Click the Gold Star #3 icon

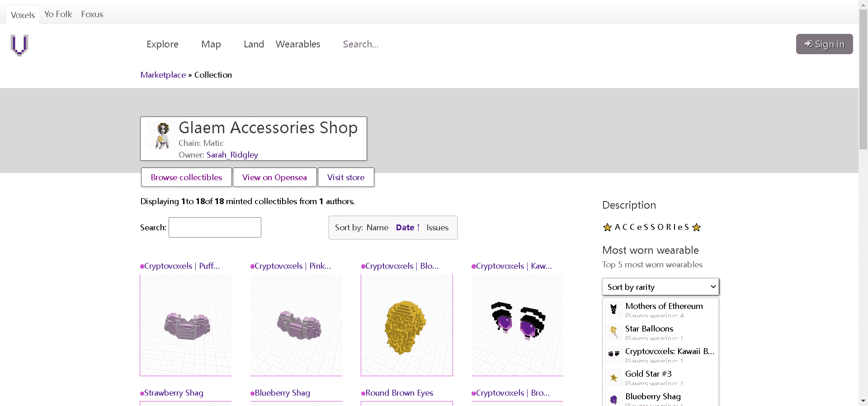coord(613,377)
